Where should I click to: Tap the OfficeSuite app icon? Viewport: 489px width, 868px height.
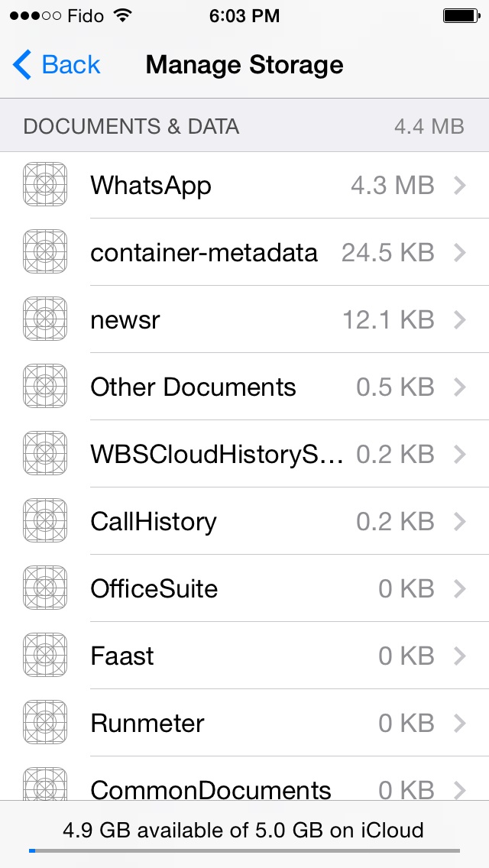[45, 588]
